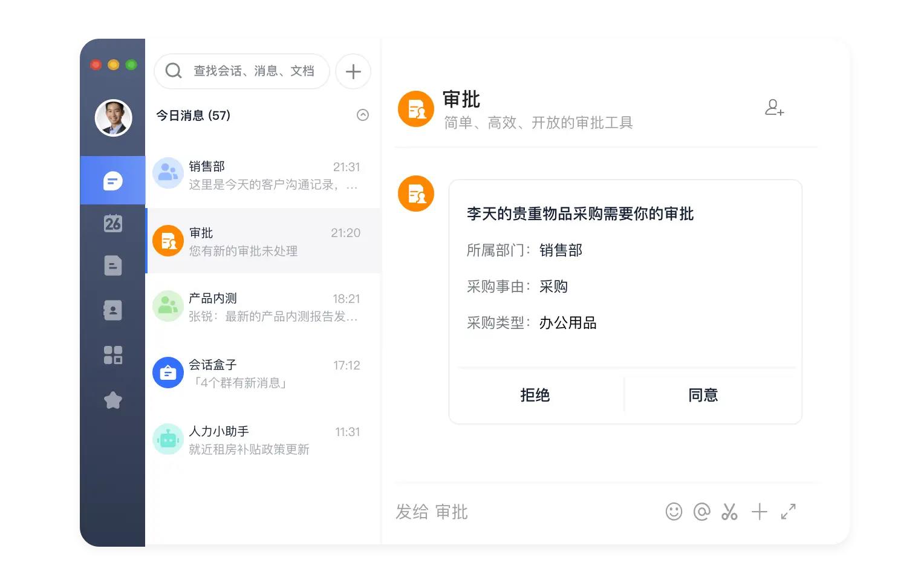Open the 李天的贵重物品采购 approval card title

pyautogui.click(x=580, y=213)
